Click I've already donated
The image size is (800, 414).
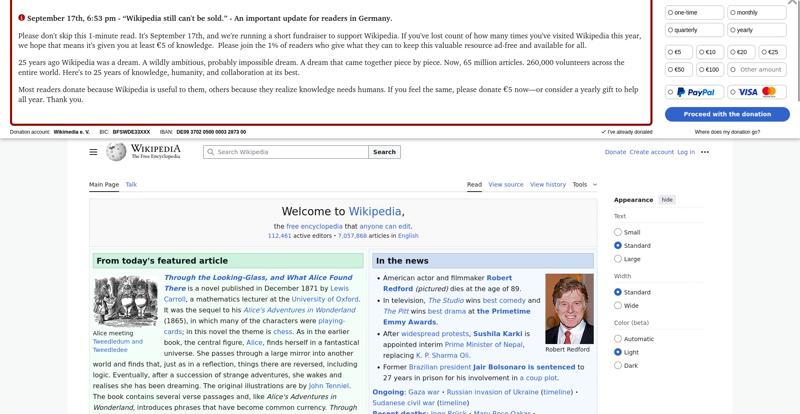coord(627,132)
